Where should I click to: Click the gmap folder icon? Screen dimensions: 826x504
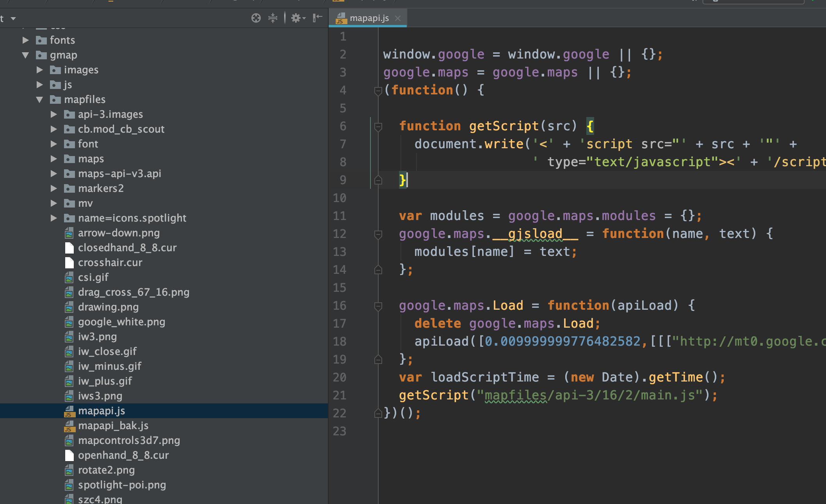pyautogui.click(x=41, y=55)
